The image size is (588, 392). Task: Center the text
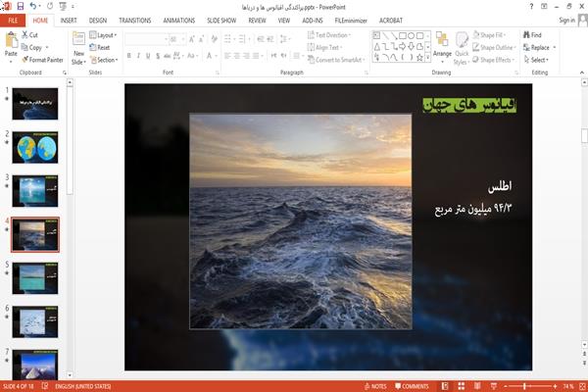pyautogui.click(x=237, y=56)
